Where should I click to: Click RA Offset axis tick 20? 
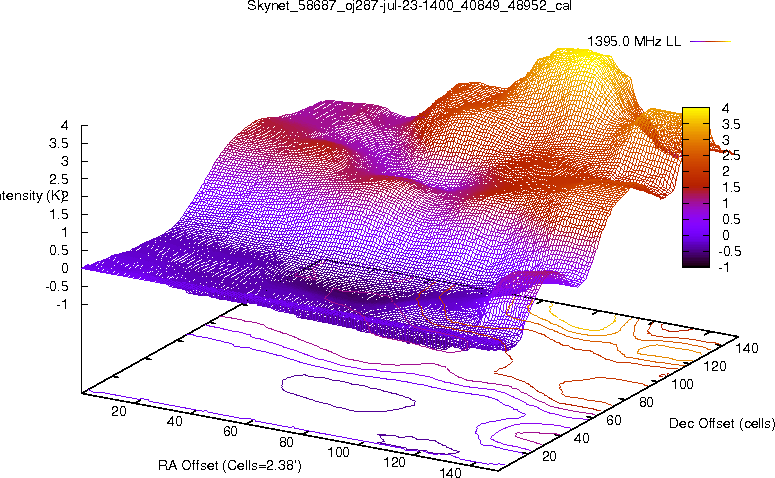(x=119, y=411)
